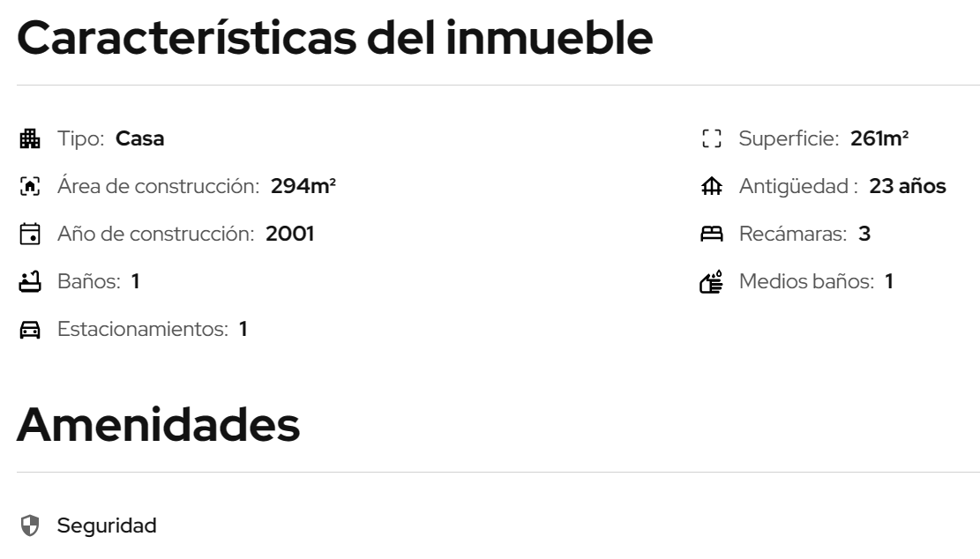Click the Casa property type value
980x559 pixels.
(140, 138)
